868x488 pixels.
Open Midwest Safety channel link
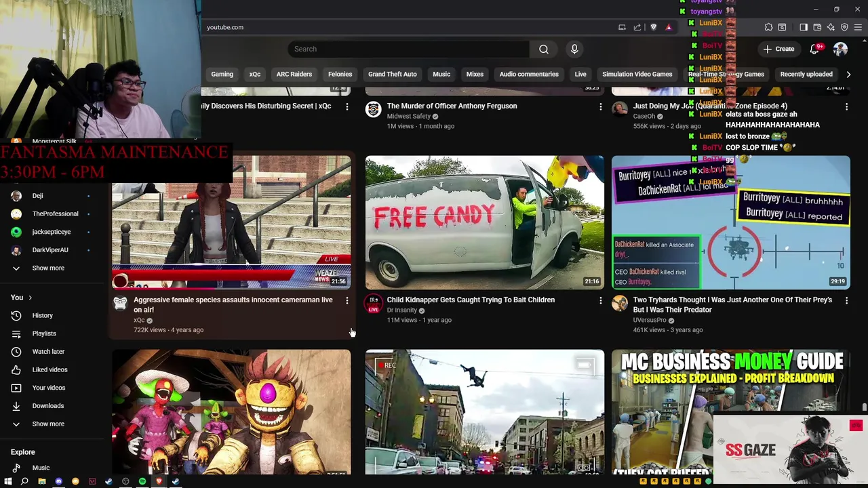[409, 117]
